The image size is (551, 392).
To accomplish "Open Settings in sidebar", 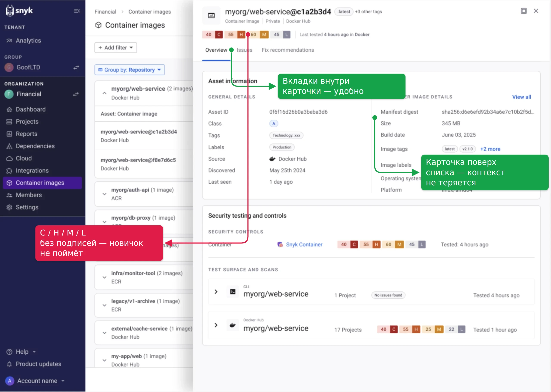I will point(22,207).
